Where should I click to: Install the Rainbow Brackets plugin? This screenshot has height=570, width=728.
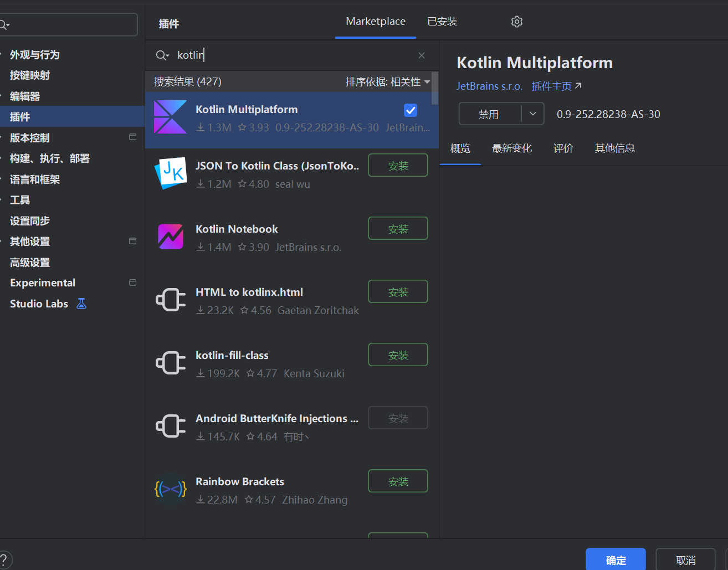[398, 481]
